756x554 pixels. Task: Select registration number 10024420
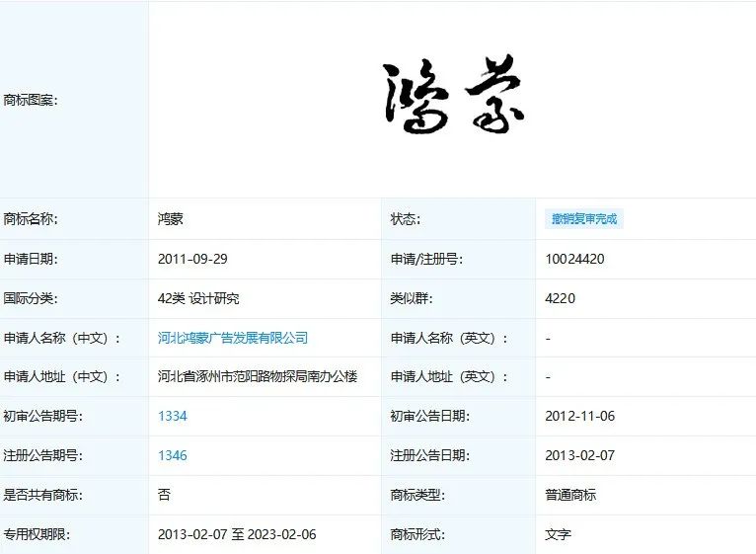coord(574,259)
